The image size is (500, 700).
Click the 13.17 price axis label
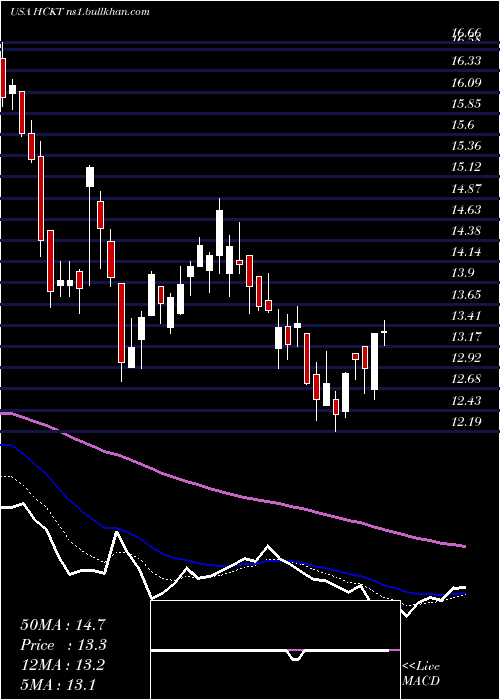466,337
